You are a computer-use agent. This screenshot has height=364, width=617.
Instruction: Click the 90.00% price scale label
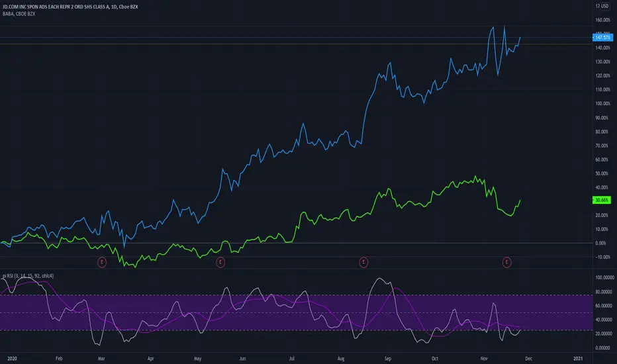(602, 118)
